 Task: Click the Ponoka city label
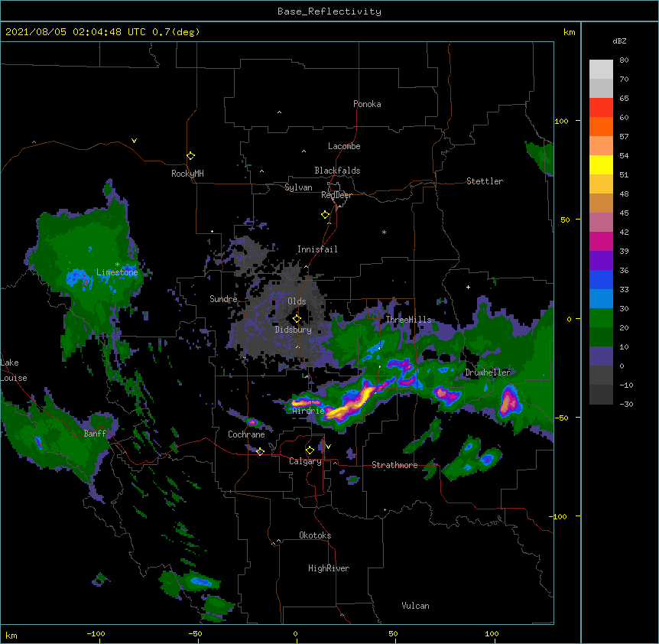tap(367, 104)
